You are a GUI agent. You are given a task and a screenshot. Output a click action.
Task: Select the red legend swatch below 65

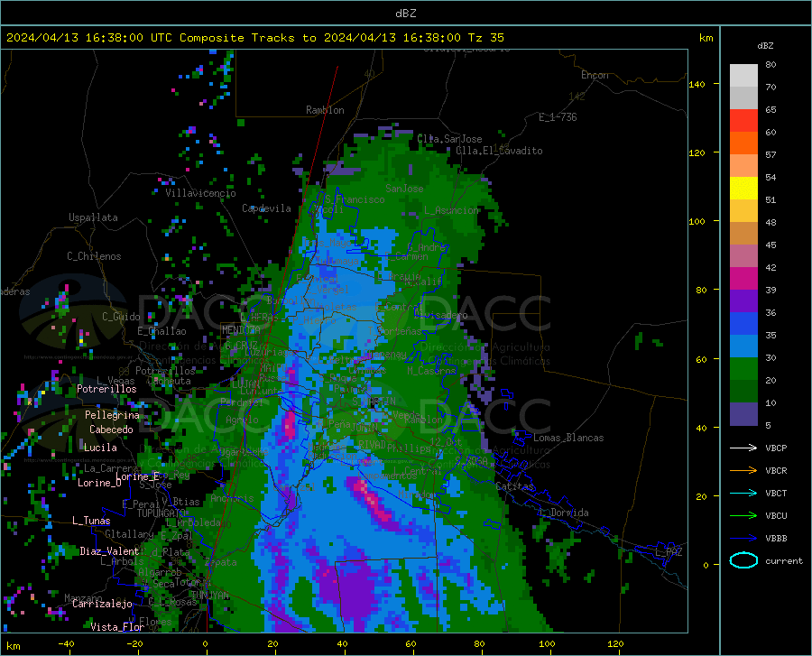coord(743,121)
